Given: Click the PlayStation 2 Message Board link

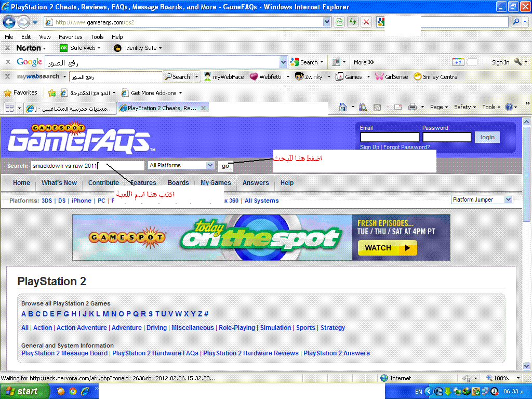Looking at the screenshot, I should point(64,353).
